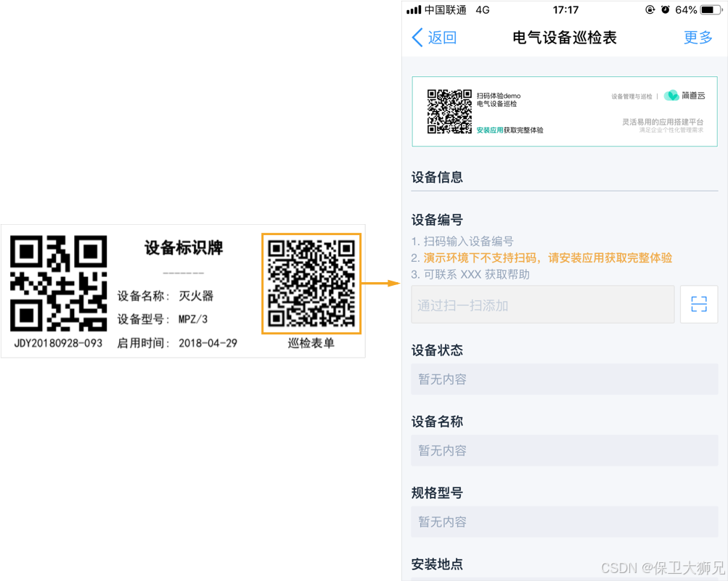Tap the QR code in the demo banner

point(449,112)
